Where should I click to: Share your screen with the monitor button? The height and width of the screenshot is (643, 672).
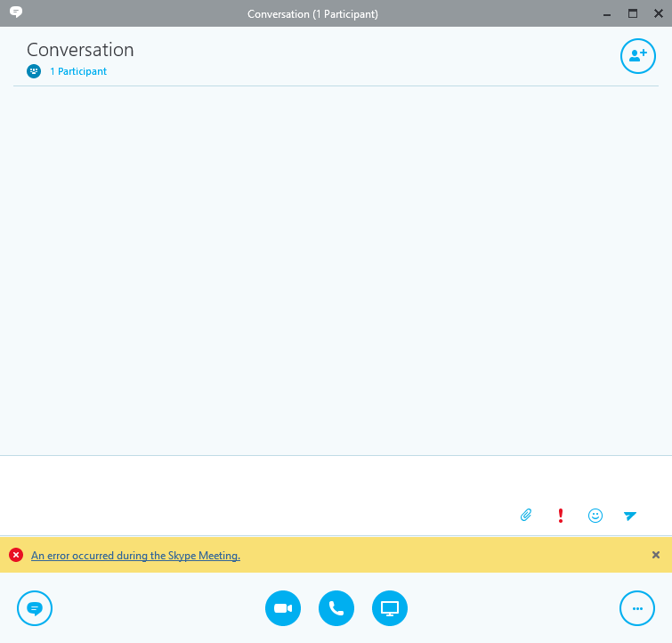pyautogui.click(x=390, y=608)
